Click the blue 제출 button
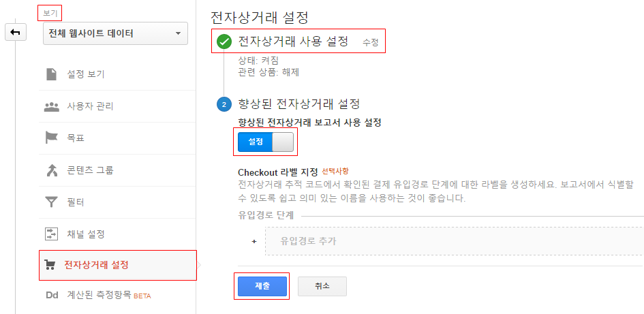The height and width of the screenshot is (314, 644). click(262, 286)
